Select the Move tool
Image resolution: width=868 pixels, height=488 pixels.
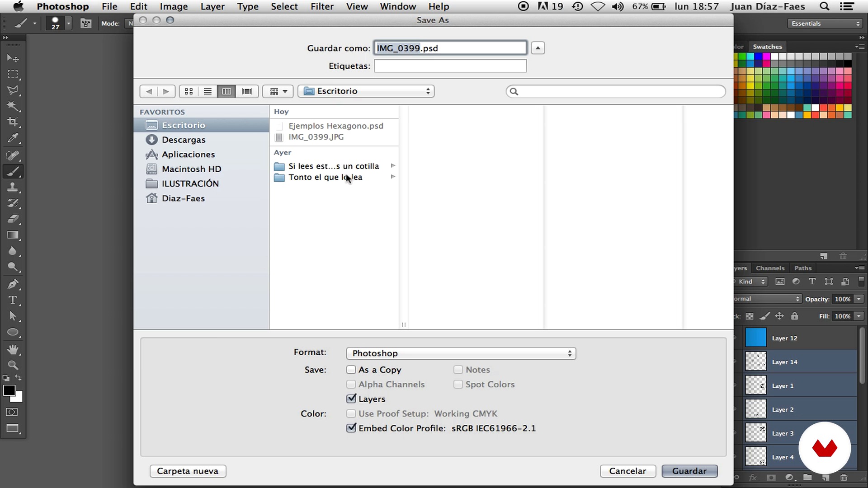coord(13,58)
